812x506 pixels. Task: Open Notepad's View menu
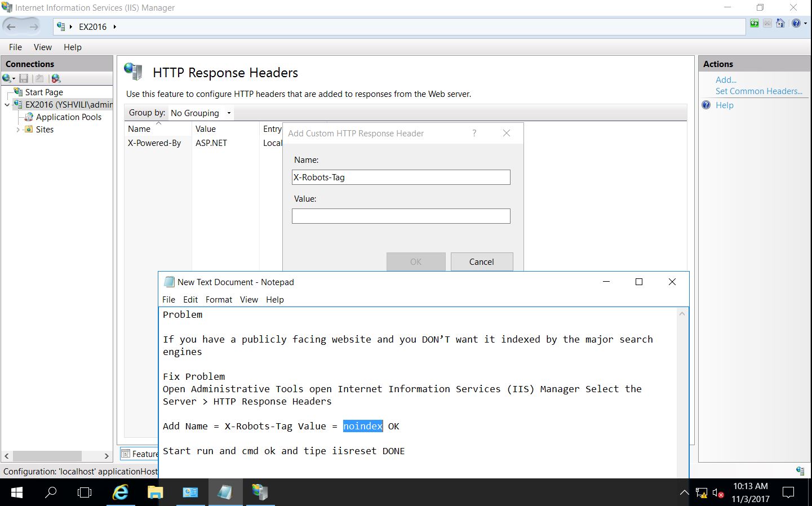coord(249,299)
